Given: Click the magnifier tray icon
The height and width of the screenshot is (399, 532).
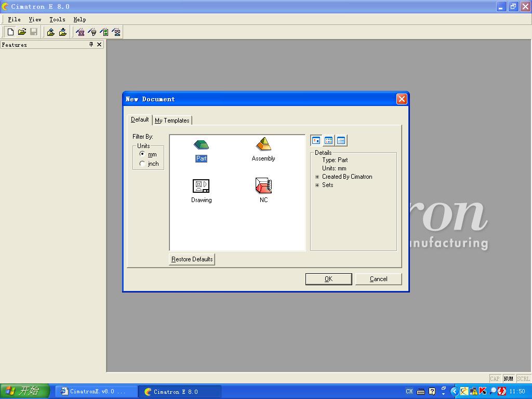Looking at the screenshot, I should pos(493,392).
